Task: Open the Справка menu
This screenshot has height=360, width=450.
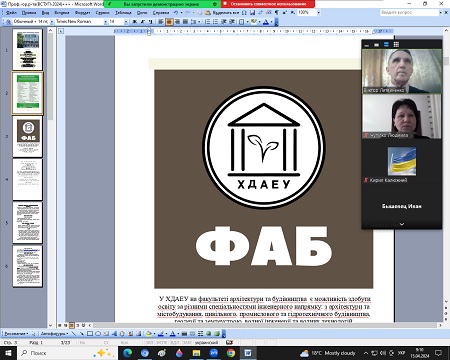Action: (161, 13)
